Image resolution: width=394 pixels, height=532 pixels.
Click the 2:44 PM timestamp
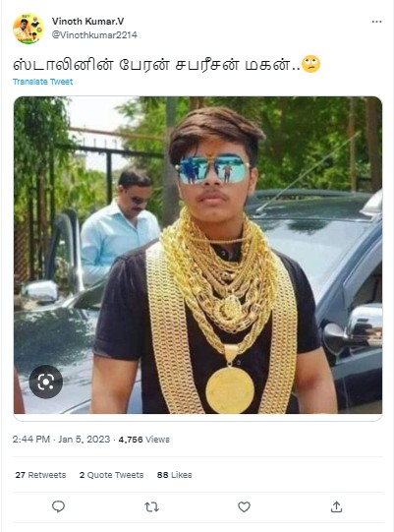[x=31, y=440]
